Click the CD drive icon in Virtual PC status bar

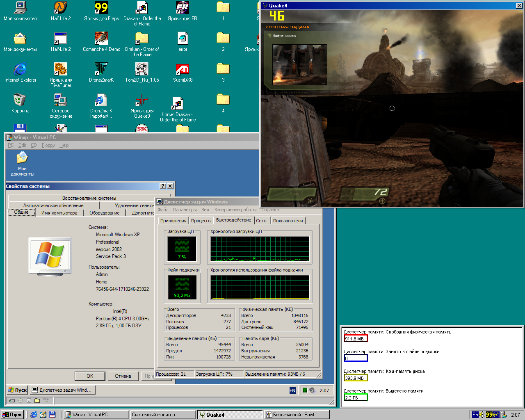(21, 401)
